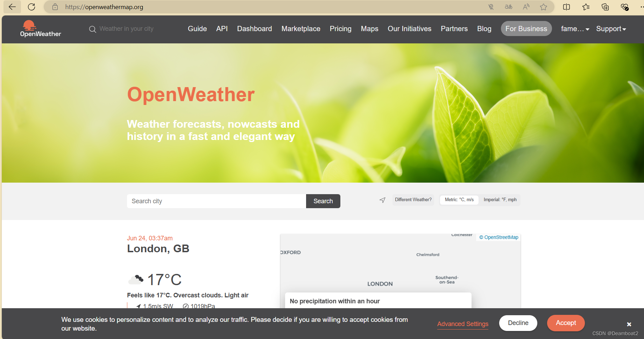Click the London map preview

click(400, 271)
